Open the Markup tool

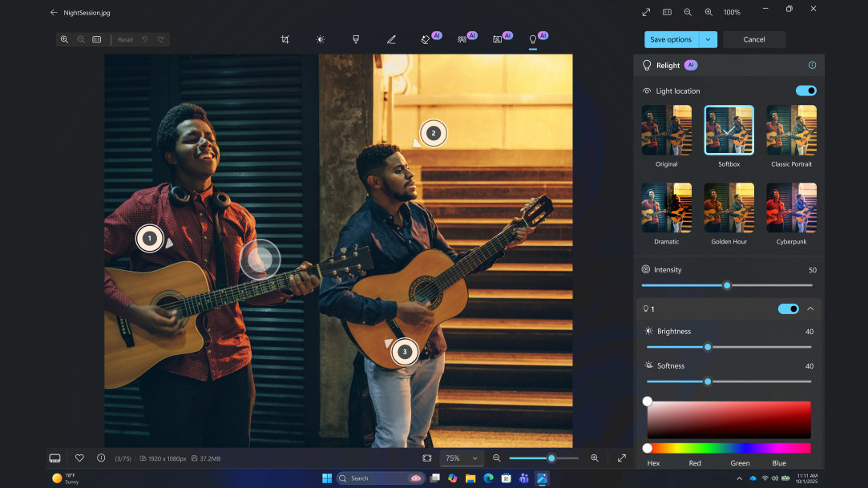tap(391, 38)
